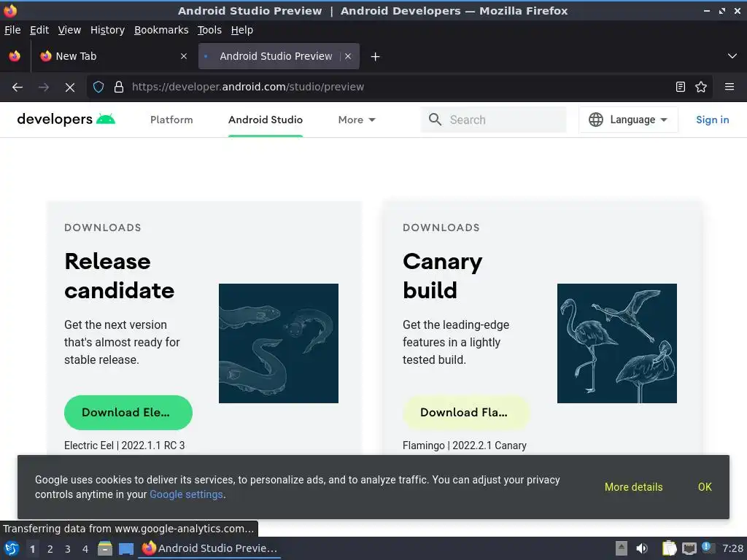Open the History menu

tap(108, 30)
